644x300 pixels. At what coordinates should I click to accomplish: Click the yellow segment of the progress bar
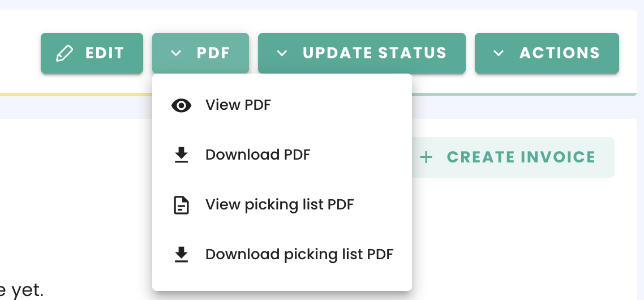coord(74,94)
